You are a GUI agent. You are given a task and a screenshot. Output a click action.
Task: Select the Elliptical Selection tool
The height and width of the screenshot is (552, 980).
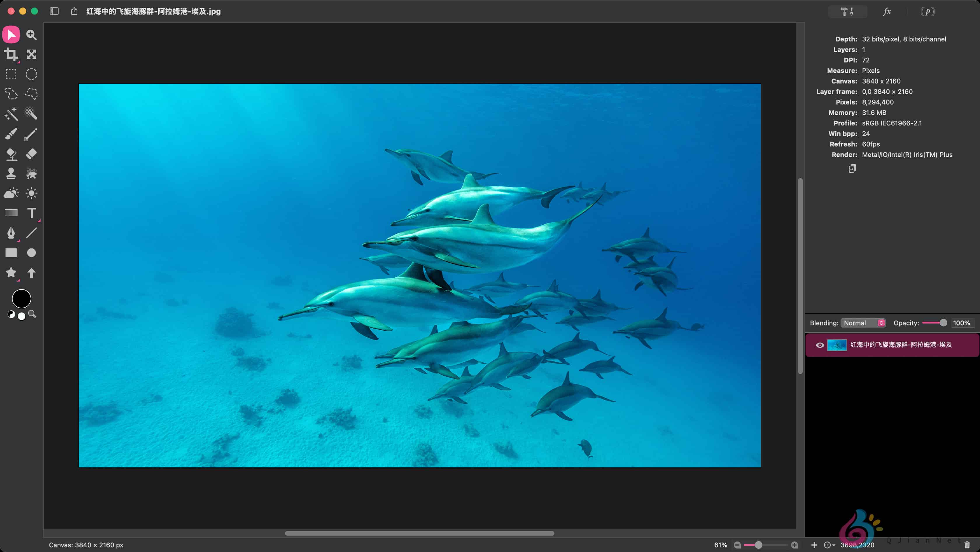(x=31, y=74)
